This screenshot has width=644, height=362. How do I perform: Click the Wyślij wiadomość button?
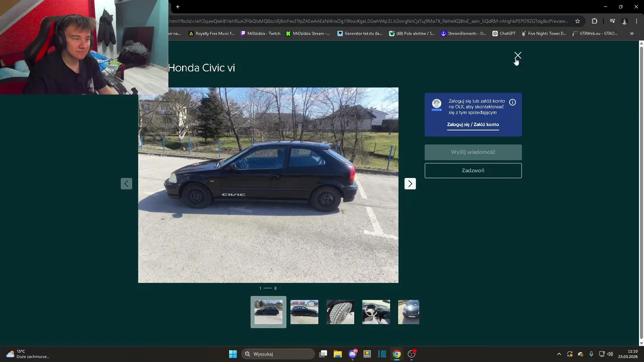pos(473,152)
